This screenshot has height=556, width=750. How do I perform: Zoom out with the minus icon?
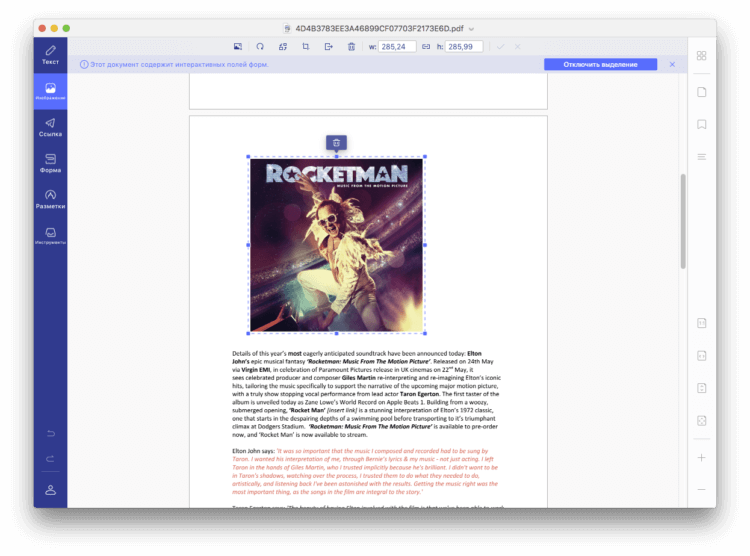701,489
